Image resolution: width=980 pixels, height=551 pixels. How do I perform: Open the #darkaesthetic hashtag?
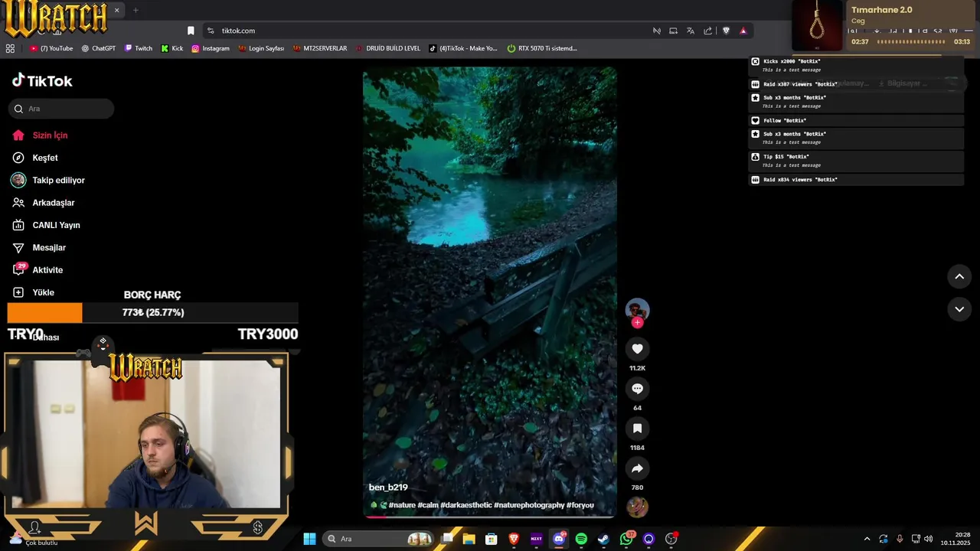tap(466, 505)
